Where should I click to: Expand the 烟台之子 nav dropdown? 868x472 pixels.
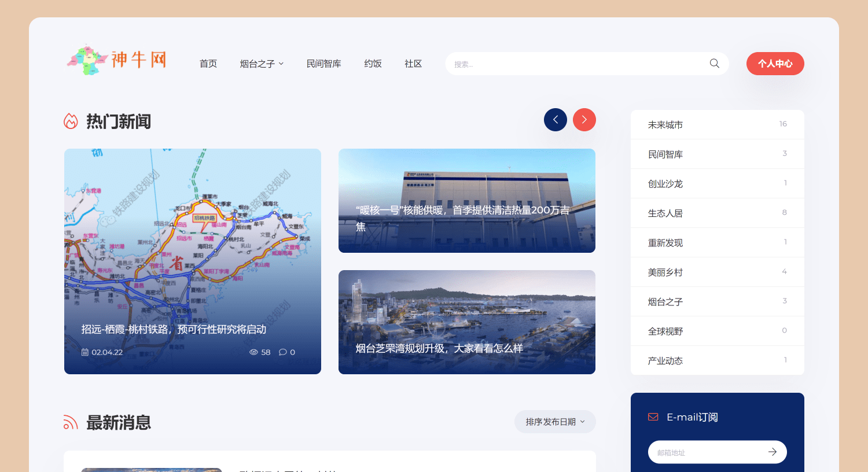point(262,64)
